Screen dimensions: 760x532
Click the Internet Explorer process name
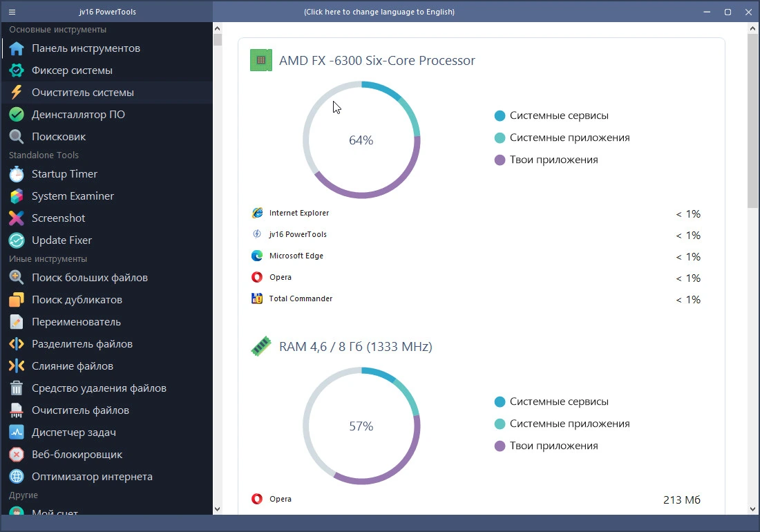point(299,213)
